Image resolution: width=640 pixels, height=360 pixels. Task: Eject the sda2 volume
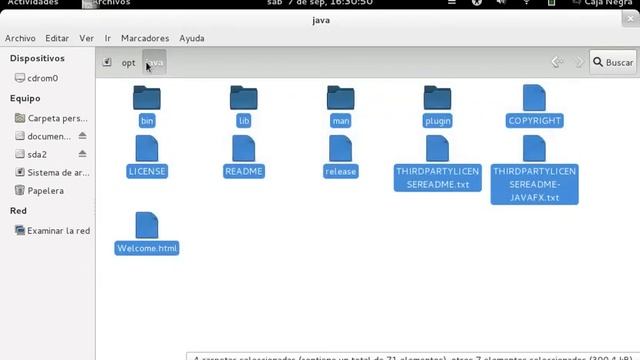coord(82,154)
